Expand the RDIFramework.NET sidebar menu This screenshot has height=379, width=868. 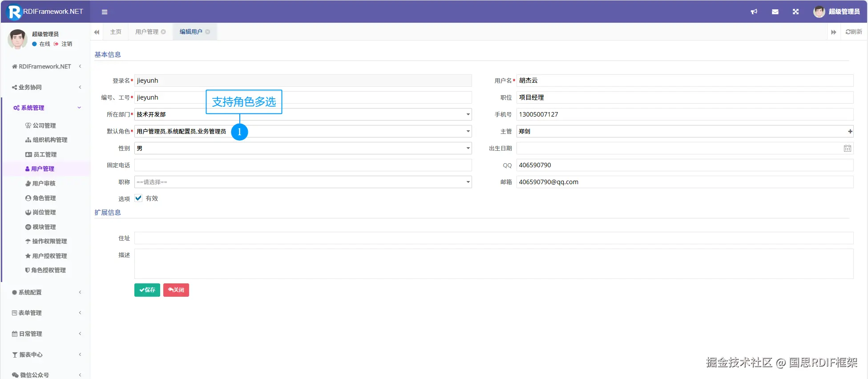(46, 66)
